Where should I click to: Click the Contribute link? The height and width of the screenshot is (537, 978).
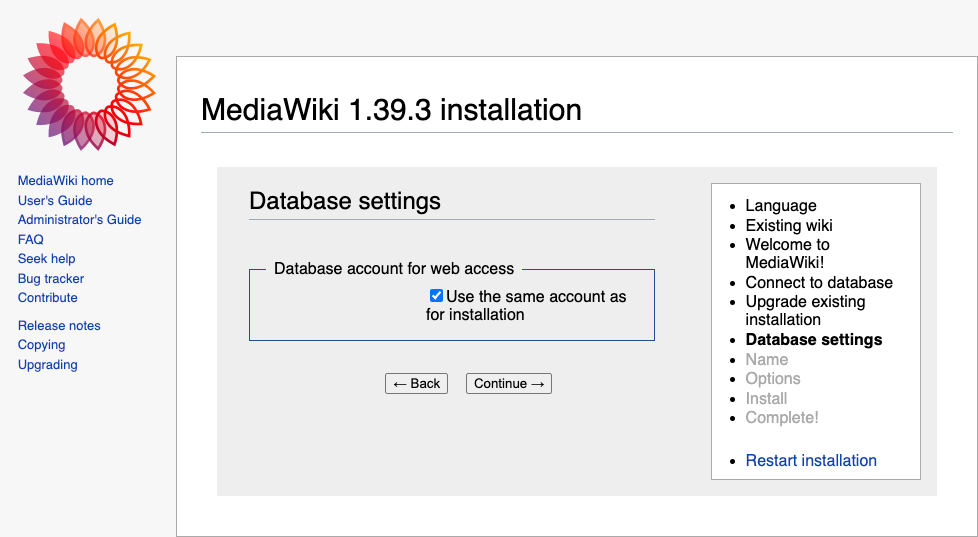coord(48,298)
